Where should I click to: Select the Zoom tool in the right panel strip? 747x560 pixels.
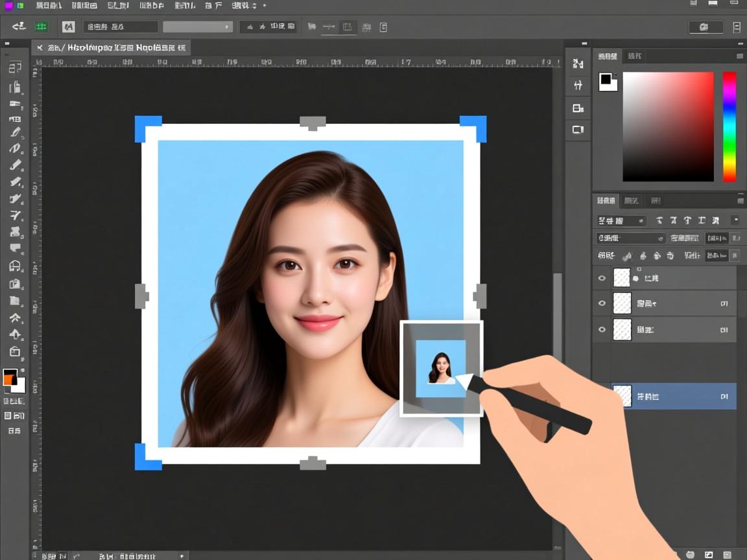(577, 64)
